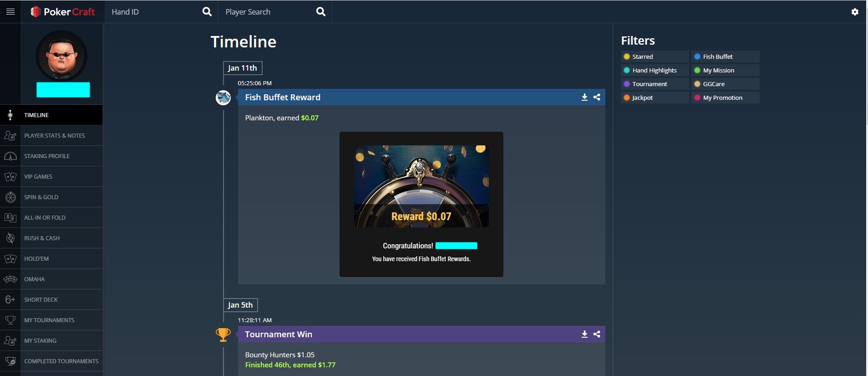This screenshot has width=868, height=376.
Task: Click the settings gear icon
Action: [x=855, y=12]
